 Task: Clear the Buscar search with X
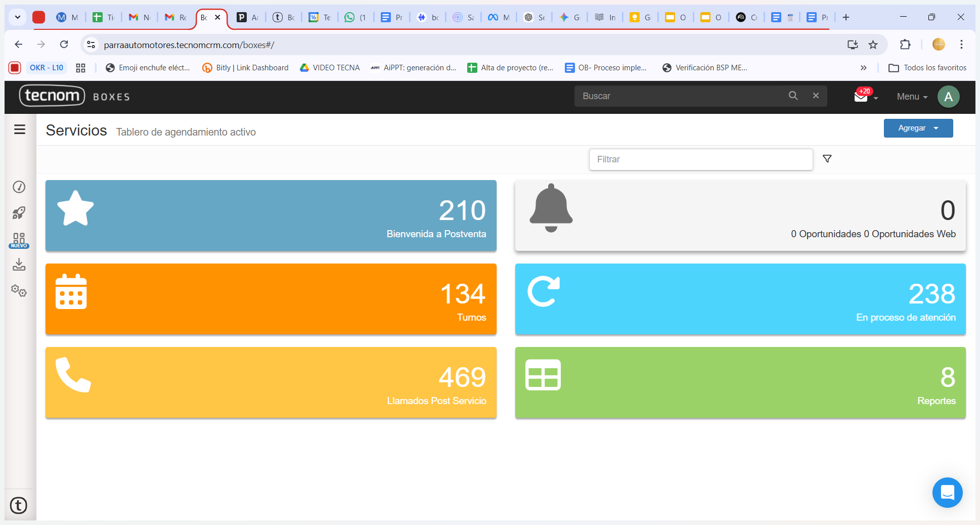816,96
